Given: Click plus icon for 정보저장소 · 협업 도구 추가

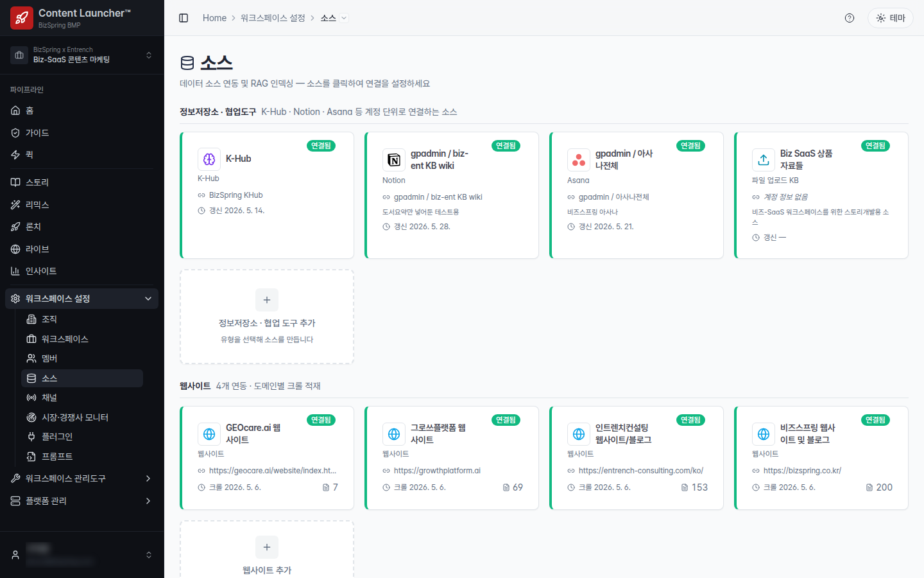Looking at the screenshot, I should 267,300.
